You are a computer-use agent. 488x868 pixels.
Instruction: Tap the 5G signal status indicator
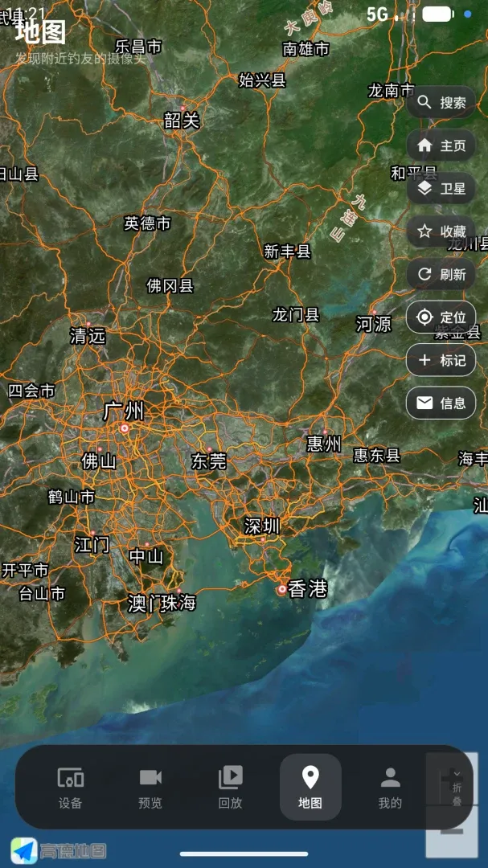coord(378,15)
